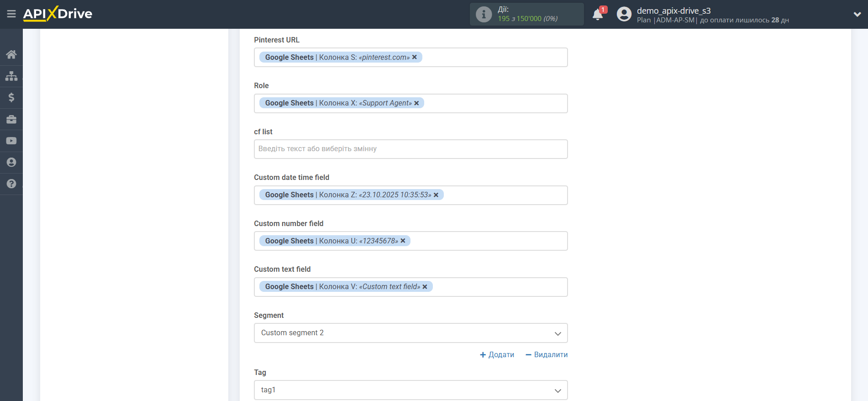
Task: Open the help question mark icon
Action: coord(11,184)
